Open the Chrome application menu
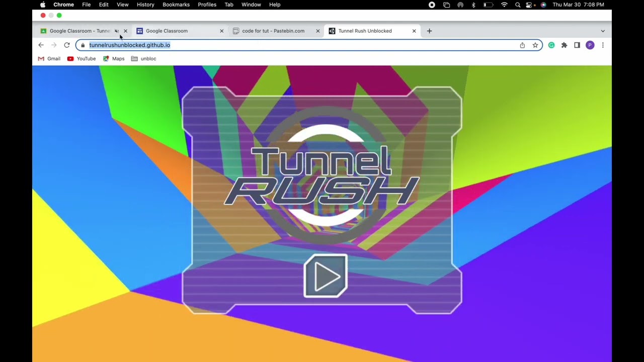 click(64, 5)
